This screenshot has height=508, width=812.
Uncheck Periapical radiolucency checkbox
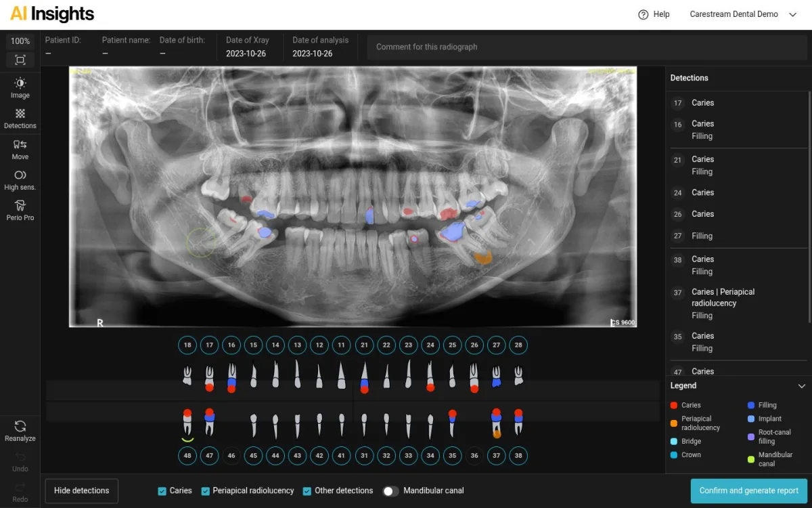click(x=206, y=491)
